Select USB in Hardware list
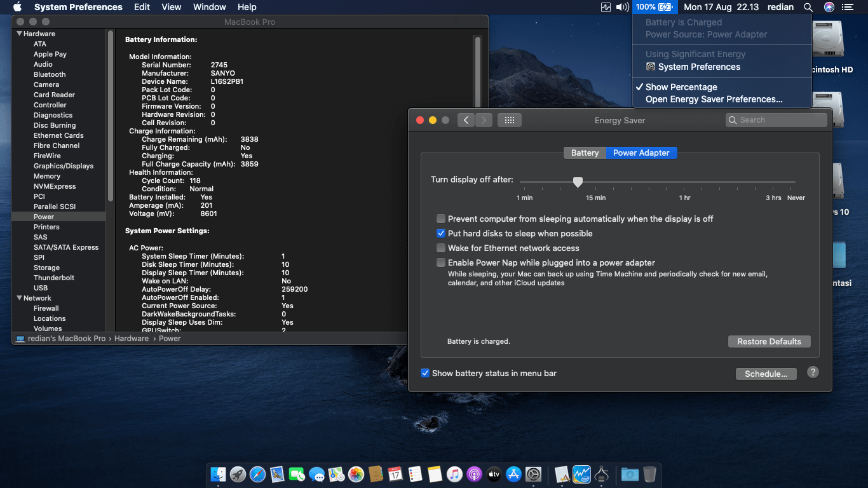 click(x=41, y=288)
